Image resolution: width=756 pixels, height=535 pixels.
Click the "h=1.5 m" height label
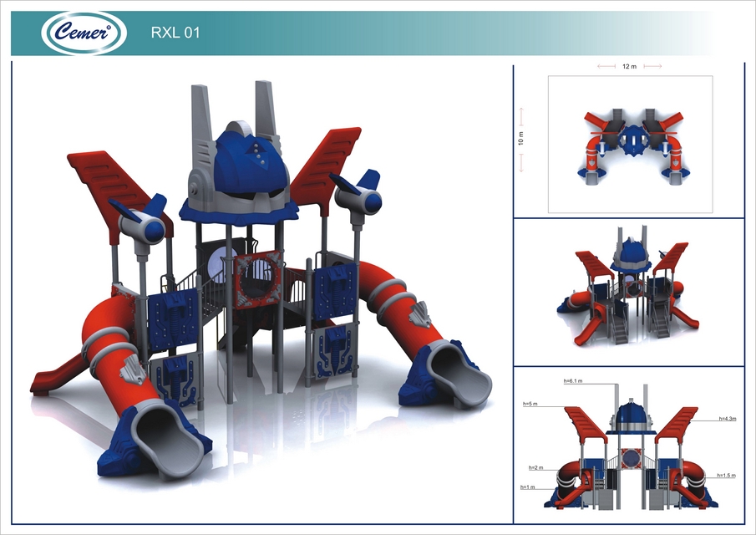click(x=727, y=475)
